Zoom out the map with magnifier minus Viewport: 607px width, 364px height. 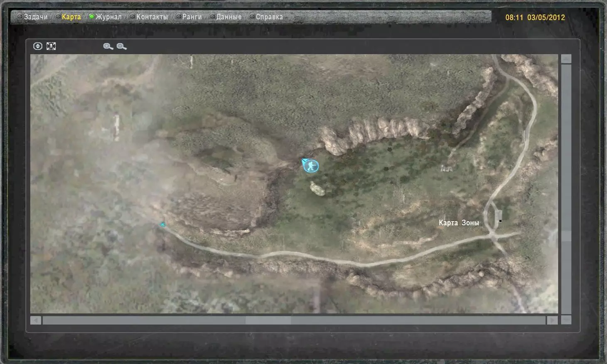click(x=121, y=46)
